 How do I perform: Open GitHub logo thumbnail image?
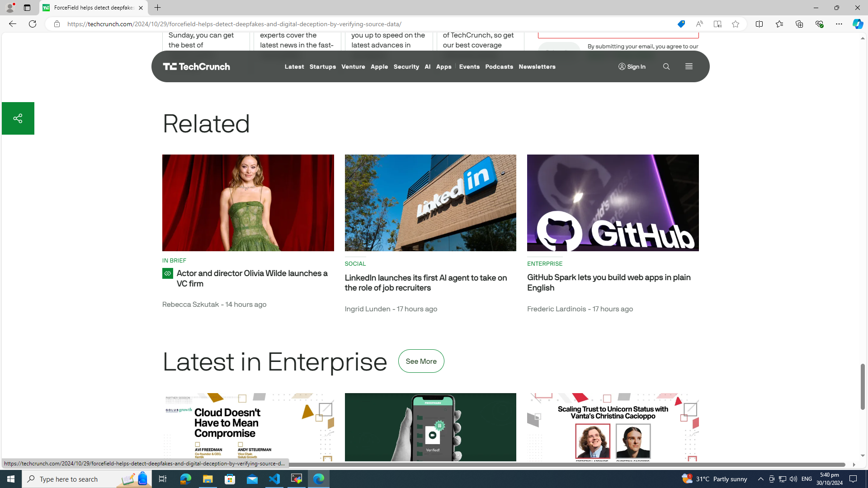tap(613, 203)
